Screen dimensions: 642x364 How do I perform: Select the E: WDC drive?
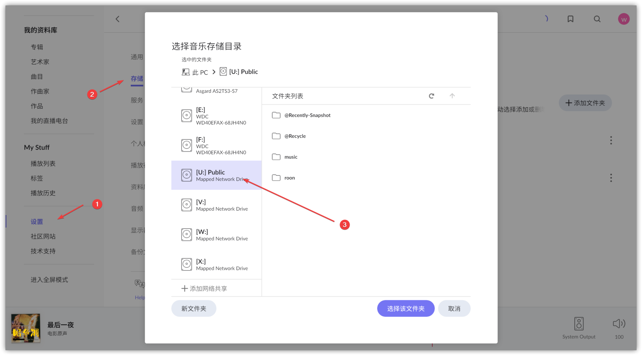(216, 116)
